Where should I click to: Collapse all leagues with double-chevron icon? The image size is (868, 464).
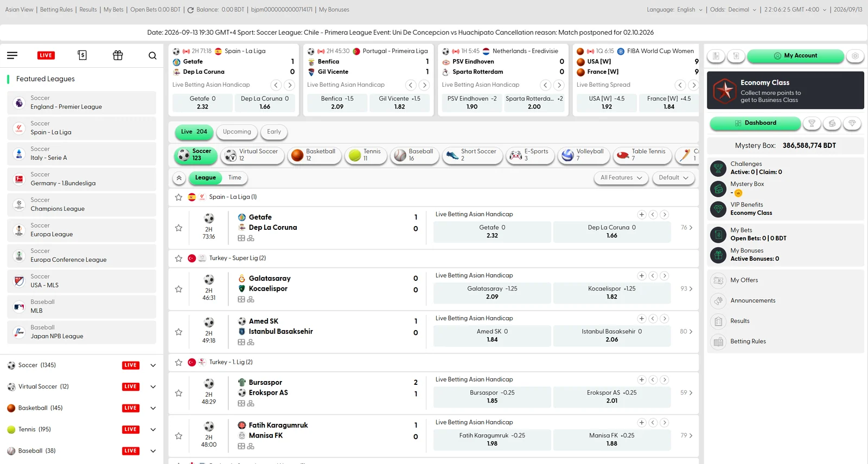tap(179, 178)
